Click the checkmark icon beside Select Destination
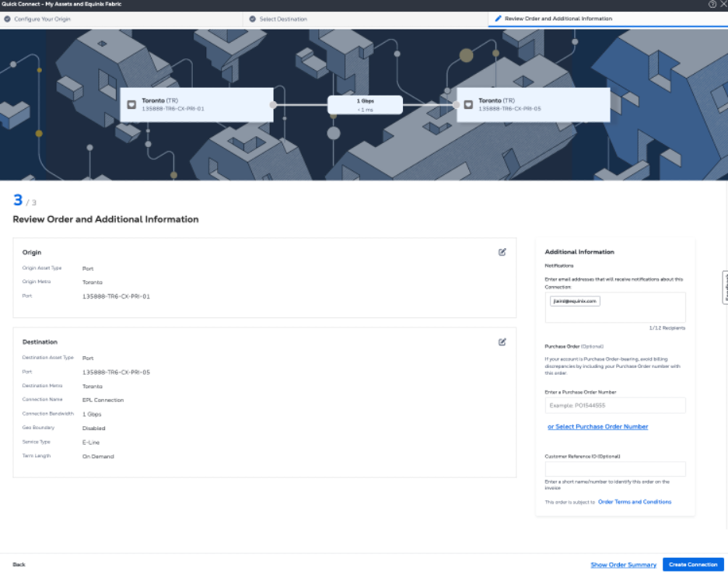This screenshot has width=728, height=574. pos(253,19)
